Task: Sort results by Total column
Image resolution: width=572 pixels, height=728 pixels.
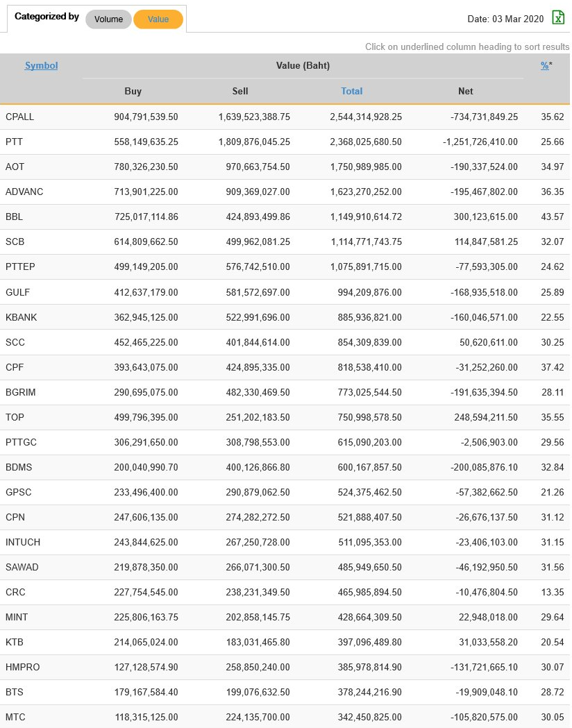Action: coord(352,91)
